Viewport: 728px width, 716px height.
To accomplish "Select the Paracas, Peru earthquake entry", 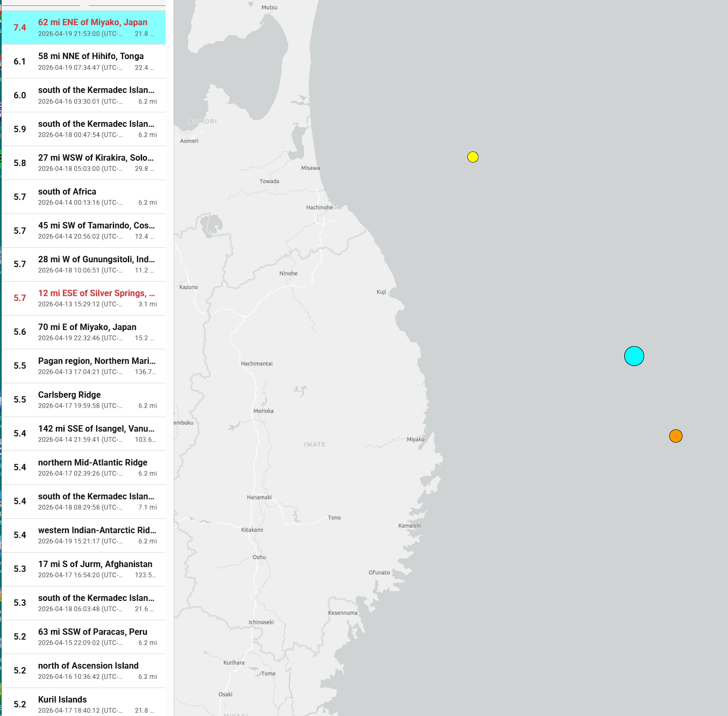I will coord(92,632).
